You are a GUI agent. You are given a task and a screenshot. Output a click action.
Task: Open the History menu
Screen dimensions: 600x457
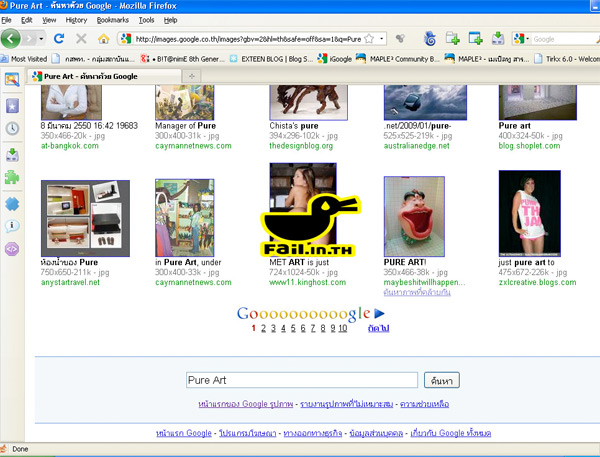point(76,20)
